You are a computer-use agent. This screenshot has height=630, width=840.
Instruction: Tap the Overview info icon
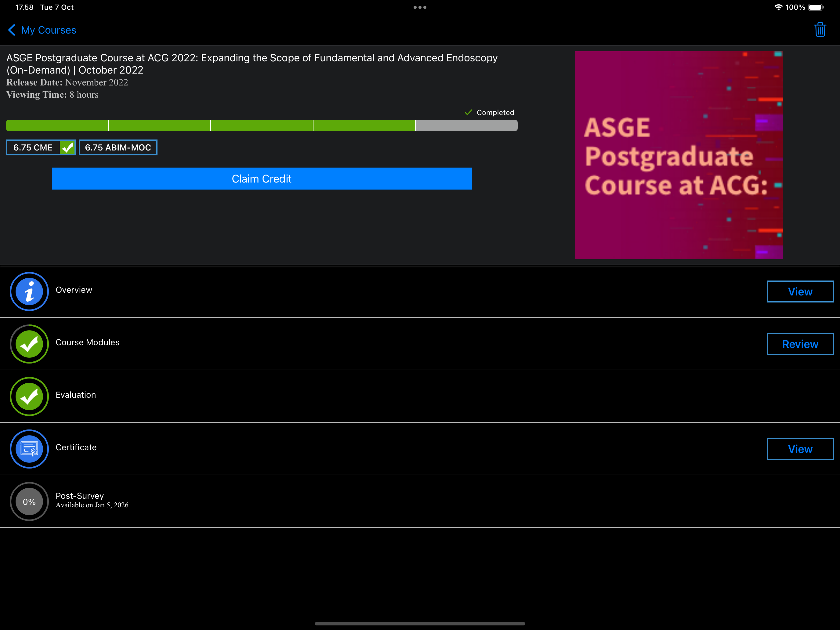[x=29, y=291]
